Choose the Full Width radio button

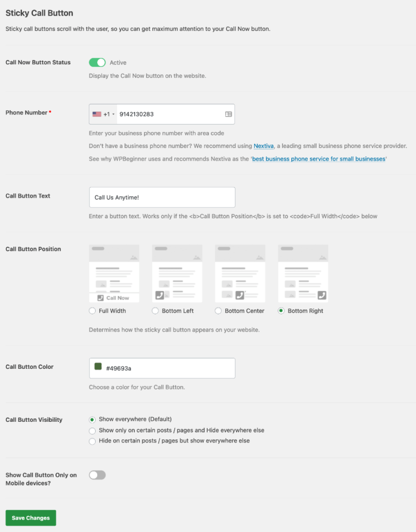pos(93,311)
